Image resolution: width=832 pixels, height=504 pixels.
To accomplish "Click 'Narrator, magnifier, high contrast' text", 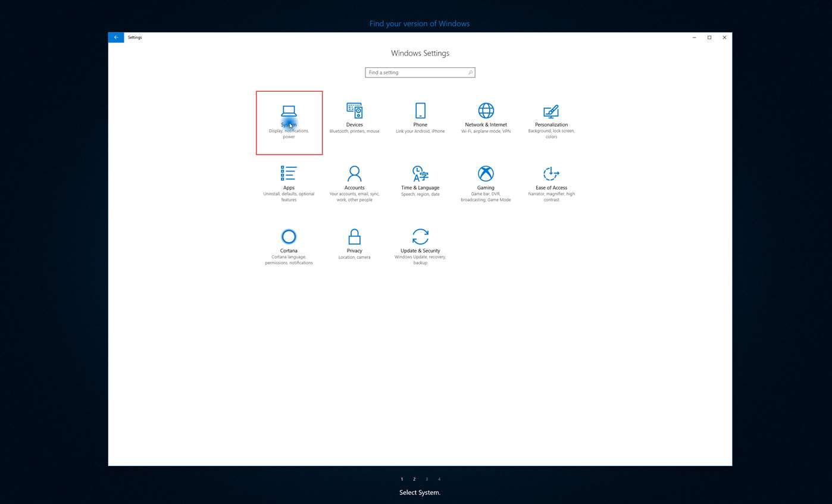I will [551, 197].
